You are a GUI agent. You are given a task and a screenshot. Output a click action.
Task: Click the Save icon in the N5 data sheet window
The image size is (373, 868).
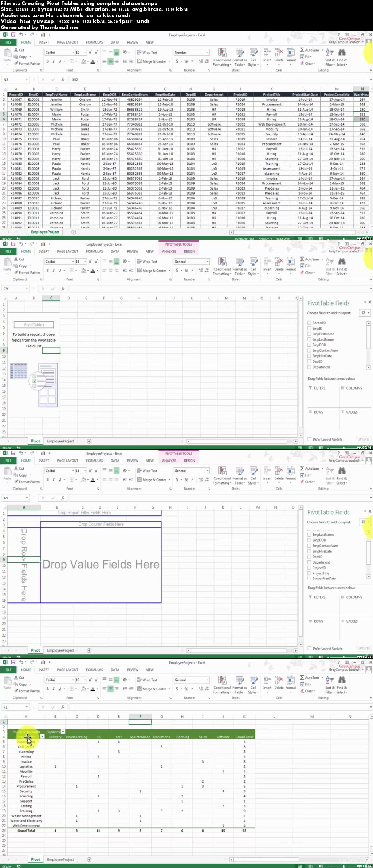(13, 35)
